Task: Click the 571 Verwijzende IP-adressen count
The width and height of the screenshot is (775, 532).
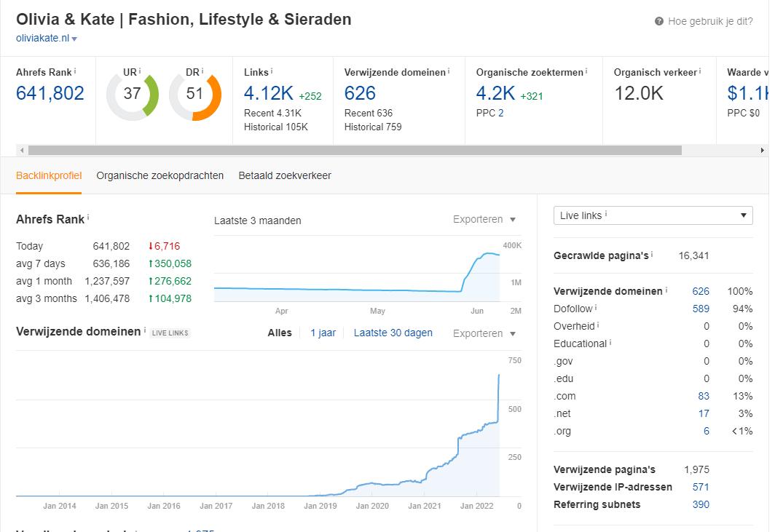Action: pos(701,487)
